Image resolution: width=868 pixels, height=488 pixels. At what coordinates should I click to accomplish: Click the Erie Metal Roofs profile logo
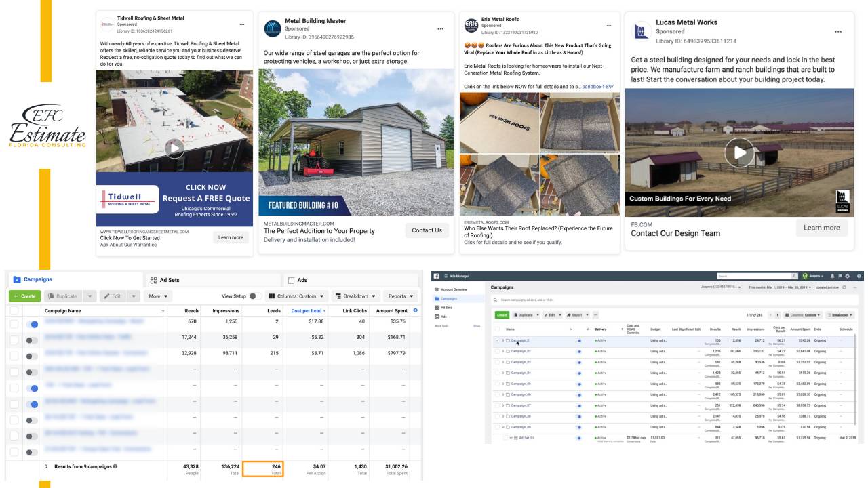[471, 26]
